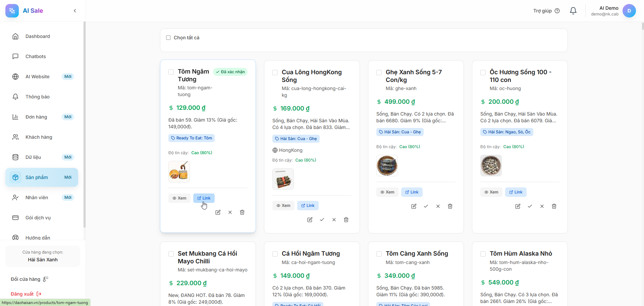Check the Cá Hồi Ngâm Tương checkbox
Screen dimensions: 644x306
(275, 254)
